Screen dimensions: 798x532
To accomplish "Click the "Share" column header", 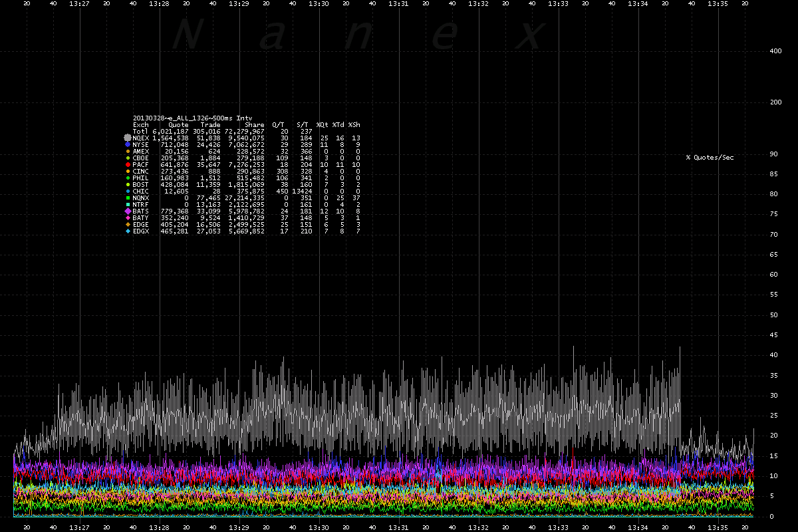I will (255, 124).
